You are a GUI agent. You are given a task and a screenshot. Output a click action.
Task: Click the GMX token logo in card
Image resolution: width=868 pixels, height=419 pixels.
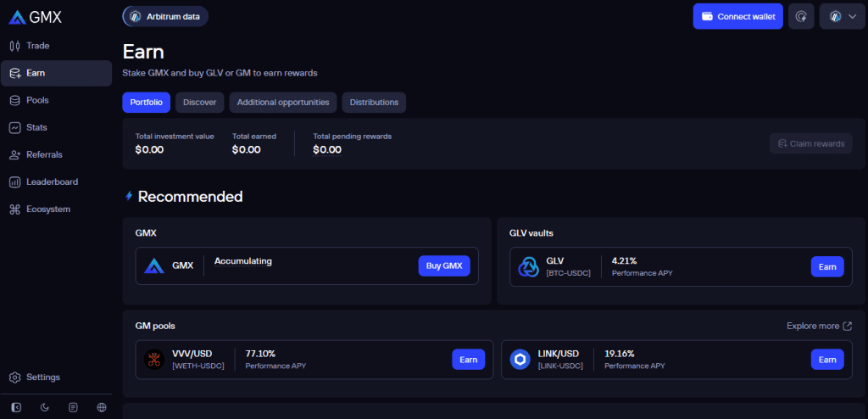click(x=154, y=266)
